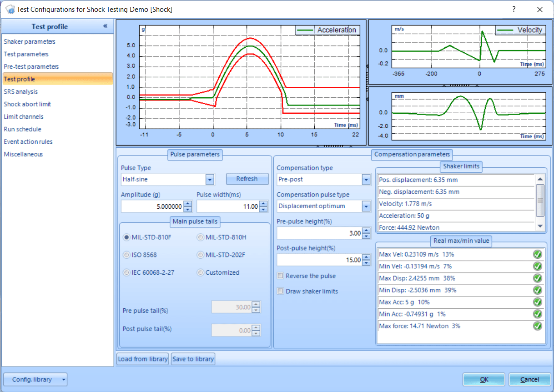Click the Load from library button

143,359
